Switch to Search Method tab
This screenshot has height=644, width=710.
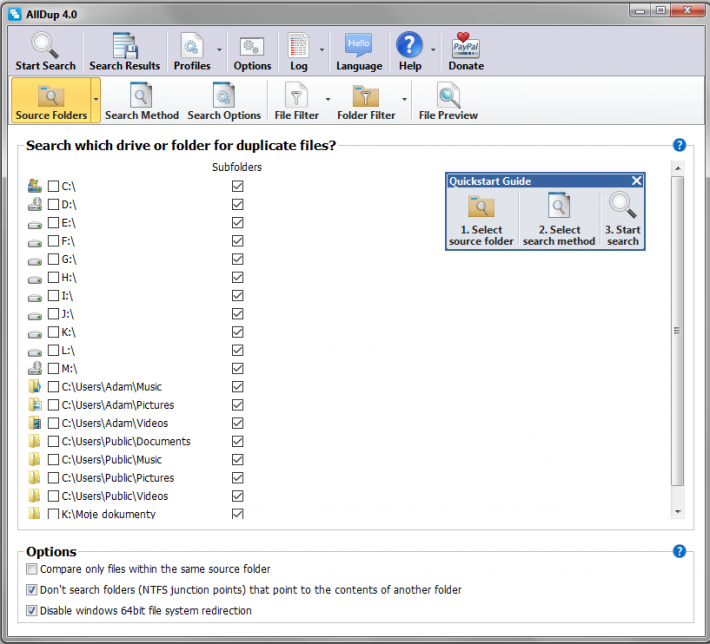(x=142, y=101)
